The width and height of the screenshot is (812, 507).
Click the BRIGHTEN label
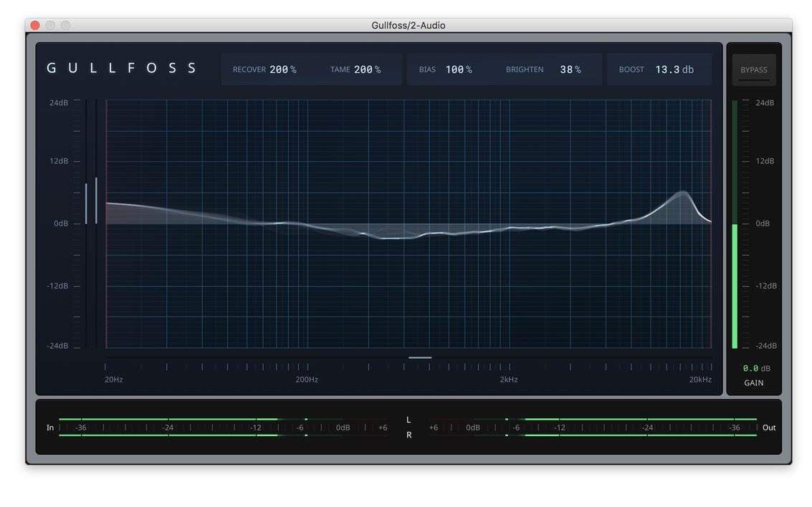tap(525, 69)
